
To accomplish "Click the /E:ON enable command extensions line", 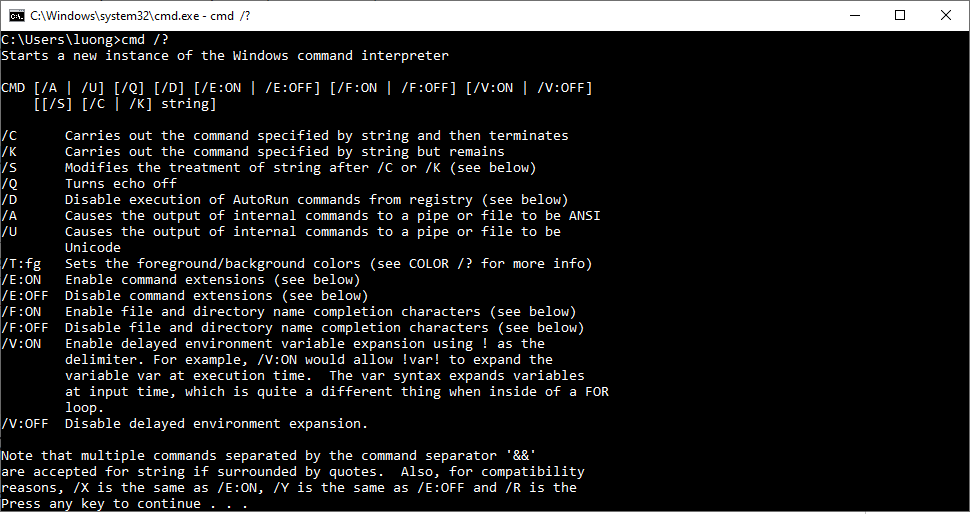I will click(x=181, y=280).
